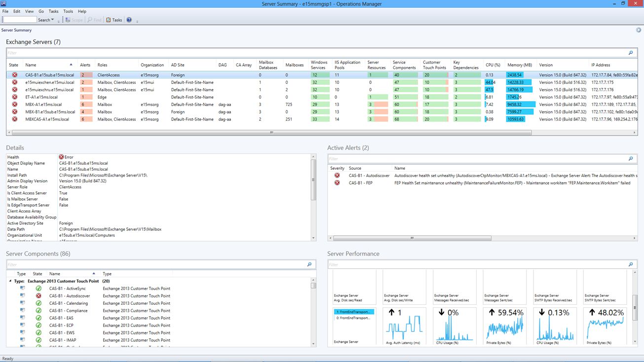Select the 1: FrontEndTransport legend entry
644x362 pixels.
354,312
